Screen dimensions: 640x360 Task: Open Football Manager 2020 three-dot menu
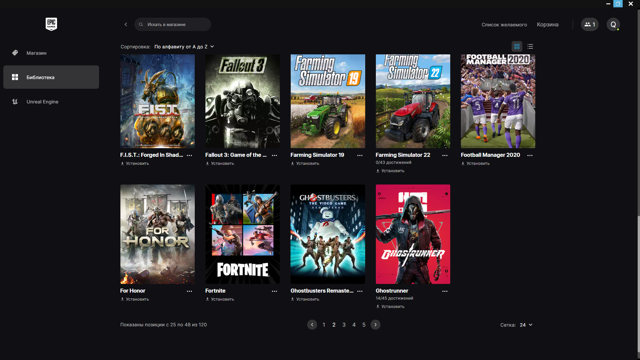coord(530,155)
